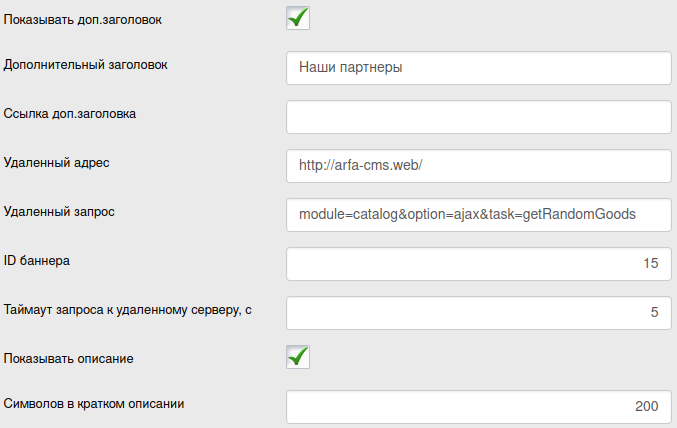677x428 pixels.
Task: Click the Символов в кратком описании label
Action: (x=95, y=404)
